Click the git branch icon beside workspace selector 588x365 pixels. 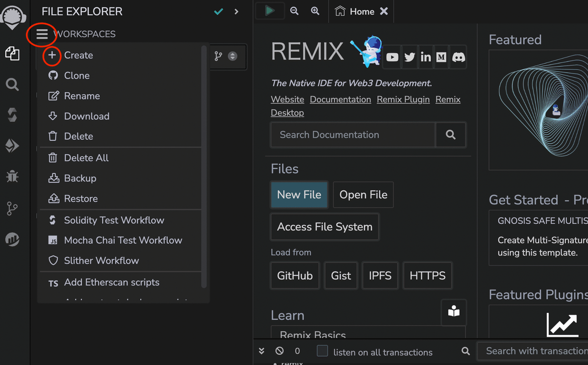[x=219, y=56]
